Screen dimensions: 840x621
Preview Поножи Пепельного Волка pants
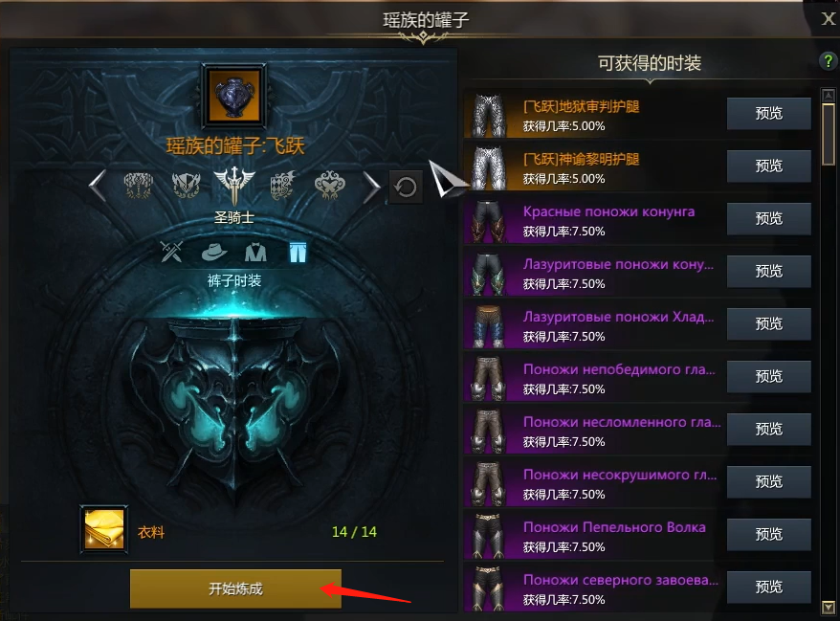coord(769,534)
